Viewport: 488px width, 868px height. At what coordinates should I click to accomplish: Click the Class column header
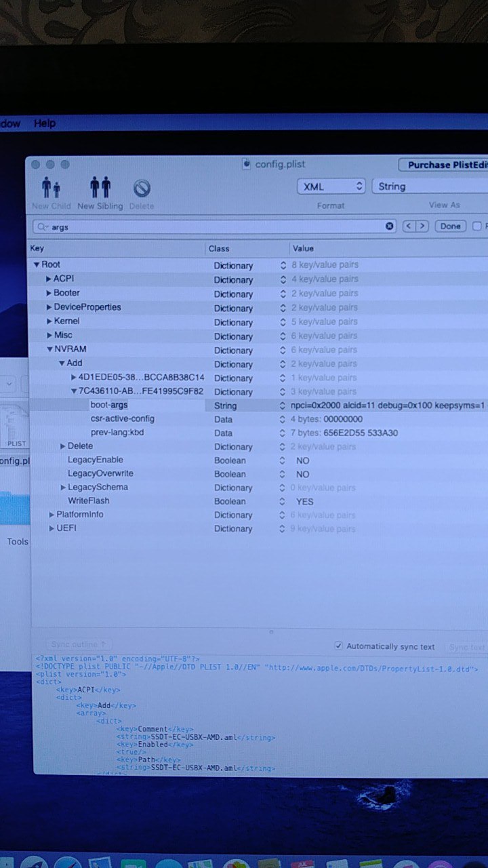(x=247, y=248)
